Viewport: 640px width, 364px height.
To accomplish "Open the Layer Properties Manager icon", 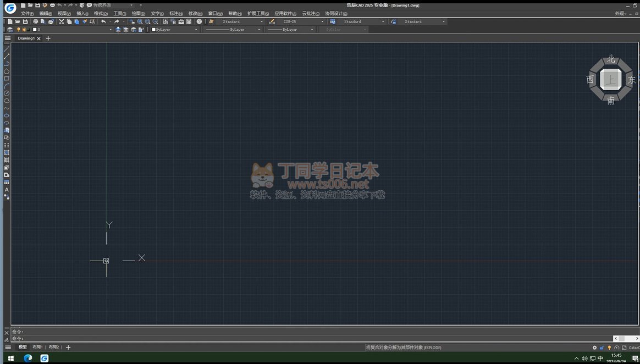I will (9, 30).
